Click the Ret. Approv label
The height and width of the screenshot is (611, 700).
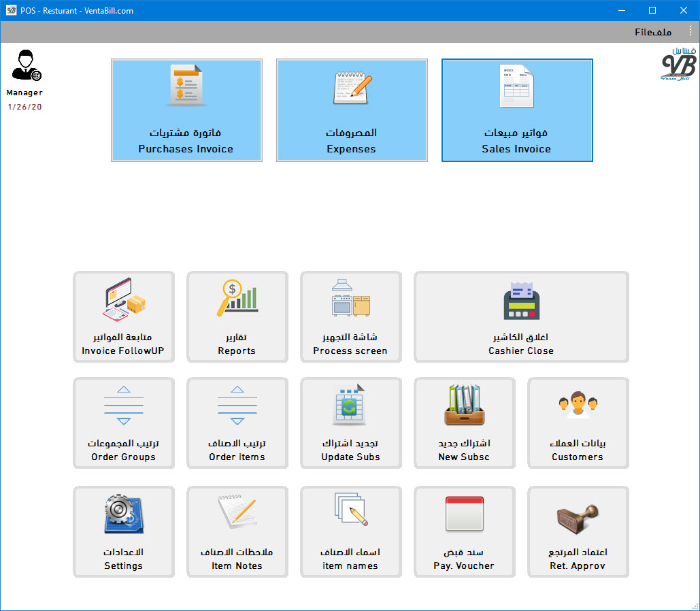pyautogui.click(x=578, y=565)
